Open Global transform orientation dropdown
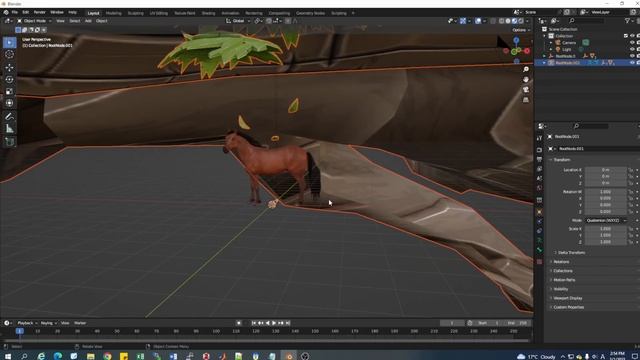This screenshot has height=360, width=640. (238, 21)
